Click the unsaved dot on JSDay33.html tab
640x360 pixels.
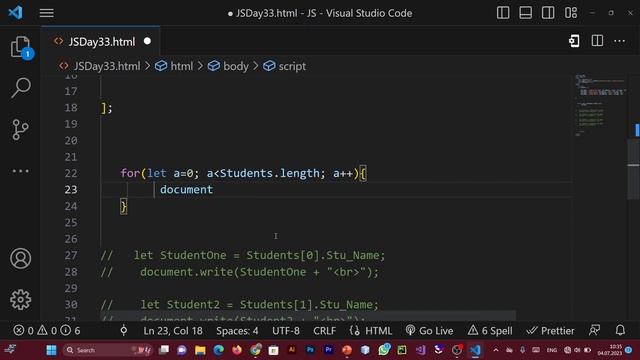click(147, 41)
